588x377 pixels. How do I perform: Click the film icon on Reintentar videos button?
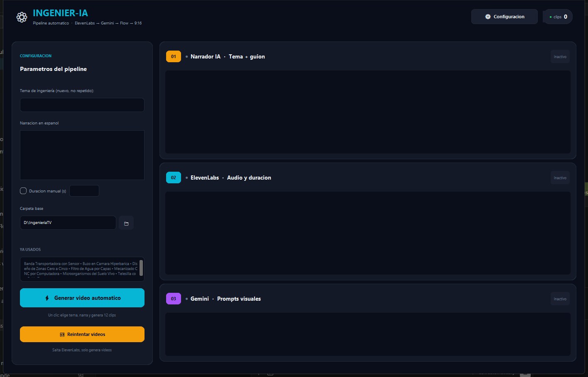[62, 334]
